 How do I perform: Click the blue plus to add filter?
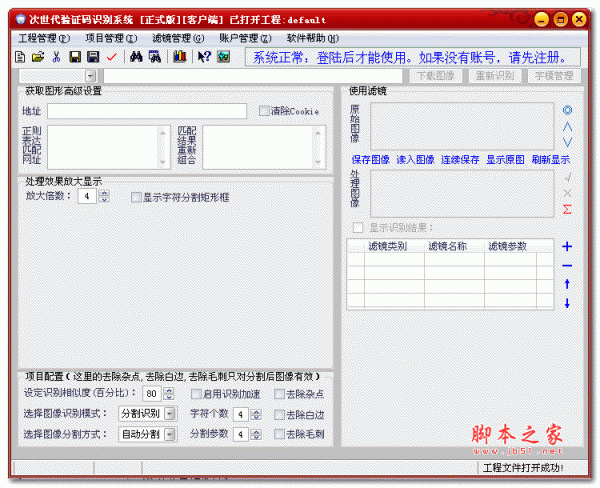coord(567,246)
